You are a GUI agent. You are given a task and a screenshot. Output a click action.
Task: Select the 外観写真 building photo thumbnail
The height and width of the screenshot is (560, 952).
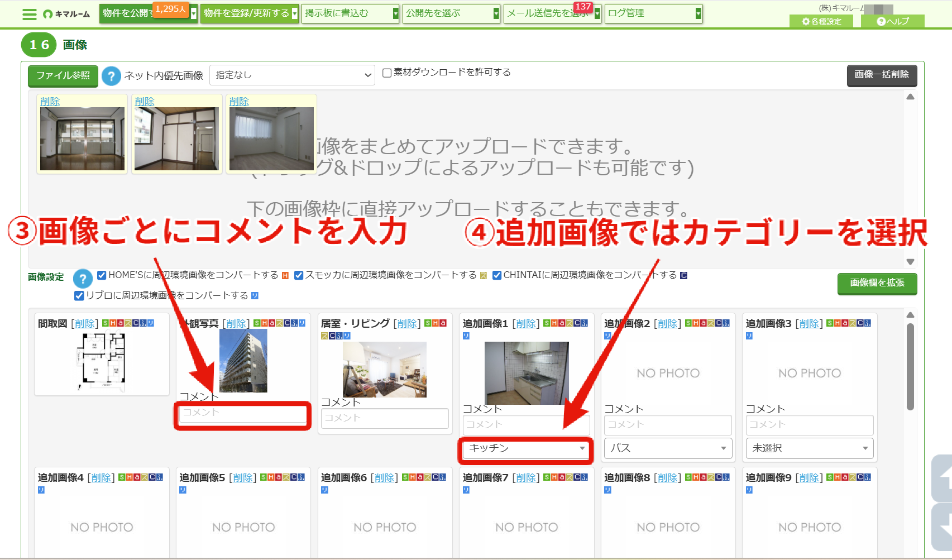point(243,361)
